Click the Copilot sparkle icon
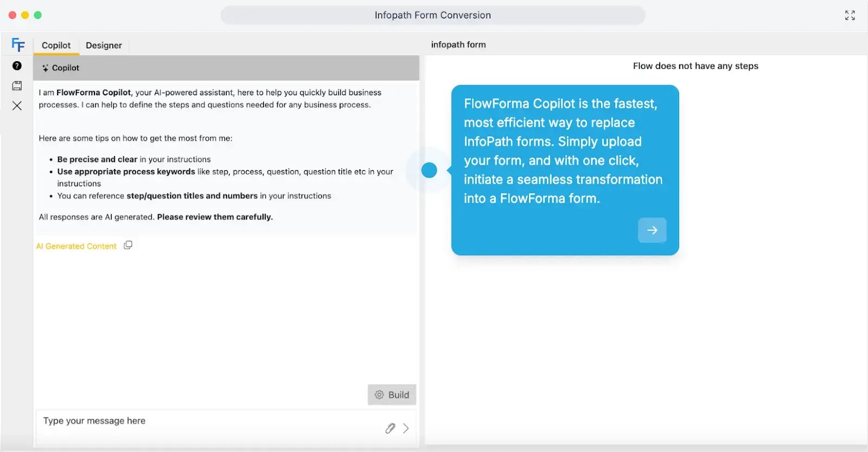 tap(44, 67)
